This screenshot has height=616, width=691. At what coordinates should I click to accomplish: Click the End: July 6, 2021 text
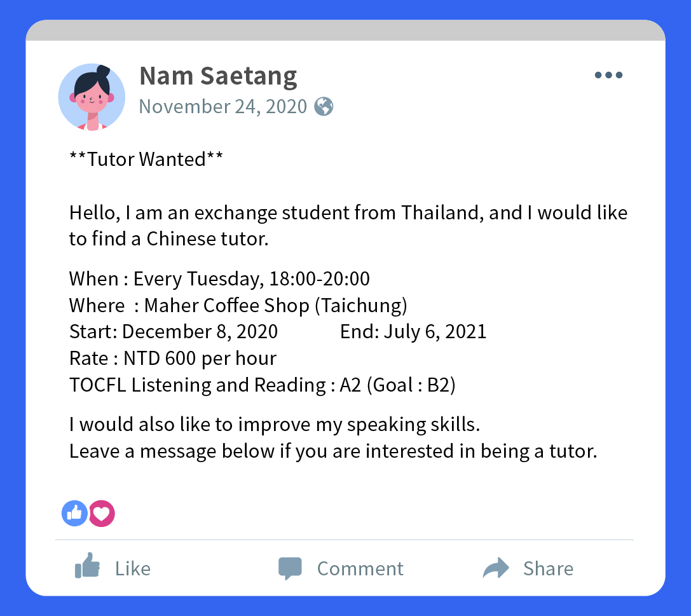(x=413, y=332)
